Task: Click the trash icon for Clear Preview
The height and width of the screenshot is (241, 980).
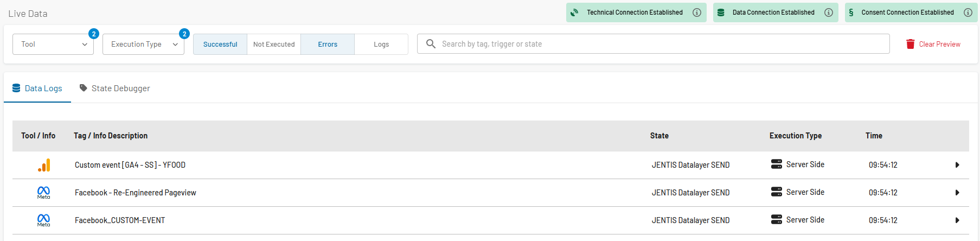Action: tap(911, 44)
